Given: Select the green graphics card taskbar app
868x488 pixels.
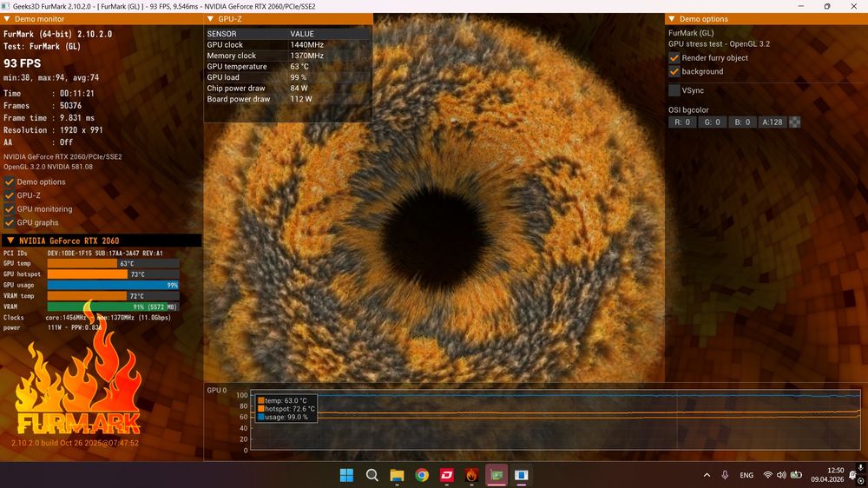Looking at the screenshot, I should coord(496,475).
